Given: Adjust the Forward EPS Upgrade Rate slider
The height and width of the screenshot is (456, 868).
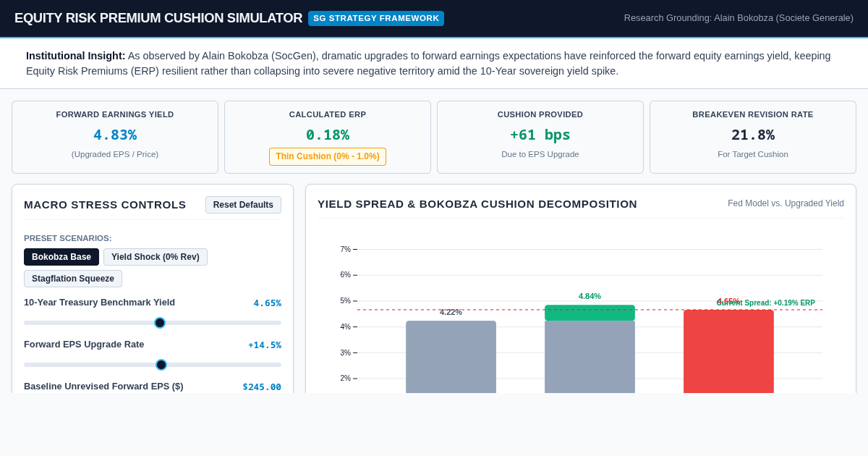Looking at the screenshot, I should (153, 365).
